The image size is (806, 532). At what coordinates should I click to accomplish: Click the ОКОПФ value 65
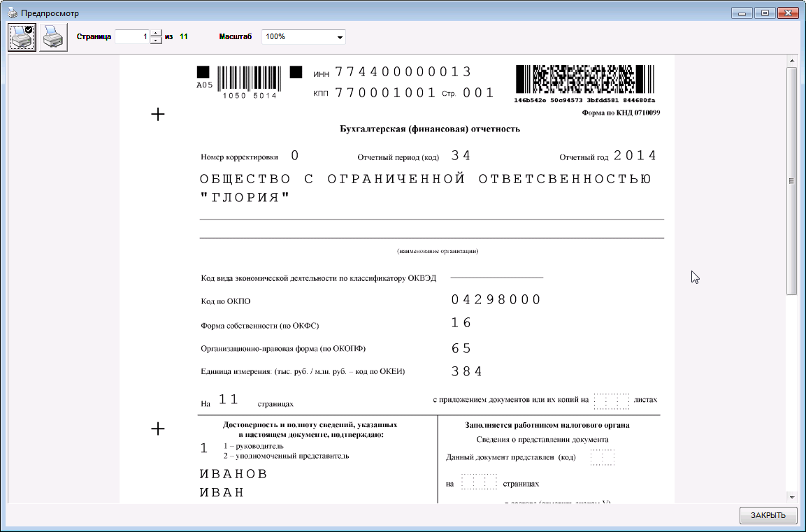click(461, 349)
